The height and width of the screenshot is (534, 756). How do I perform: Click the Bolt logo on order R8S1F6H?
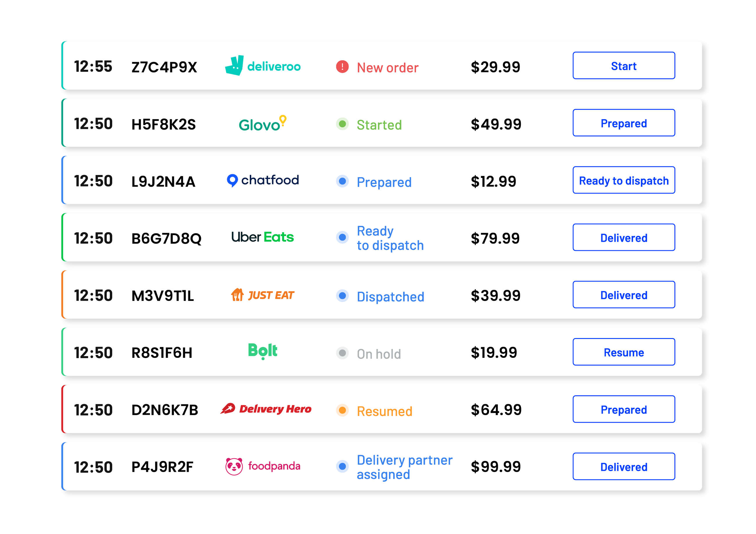coord(263,351)
